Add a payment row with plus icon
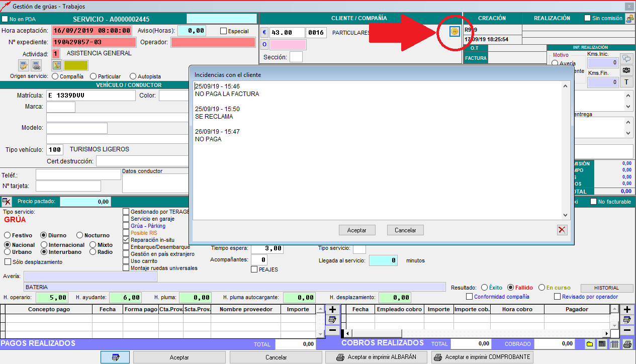 [x=332, y=309]
